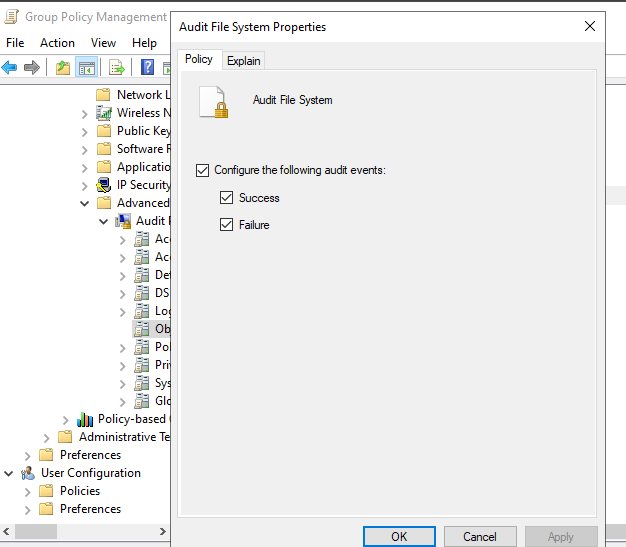Viewport: 626px width, 547px height.
Task: Expand the Administrative Templates node
Action: point(46,438)
